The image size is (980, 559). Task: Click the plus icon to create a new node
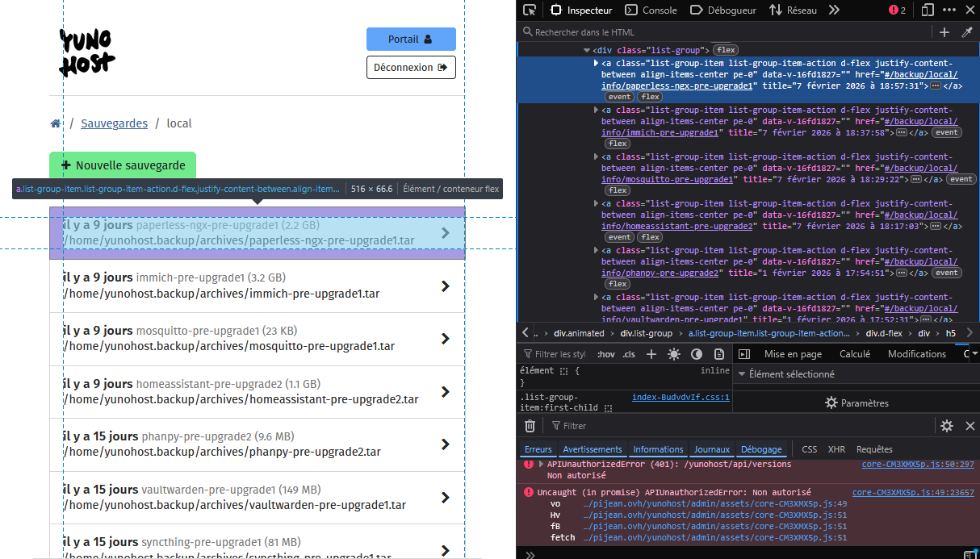coord(944,32)
